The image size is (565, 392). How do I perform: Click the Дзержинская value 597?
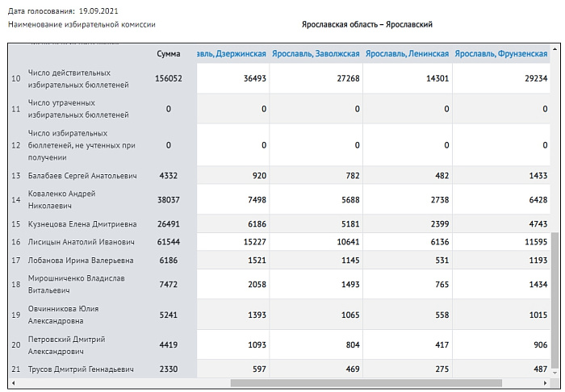click(x=259, y=369)
